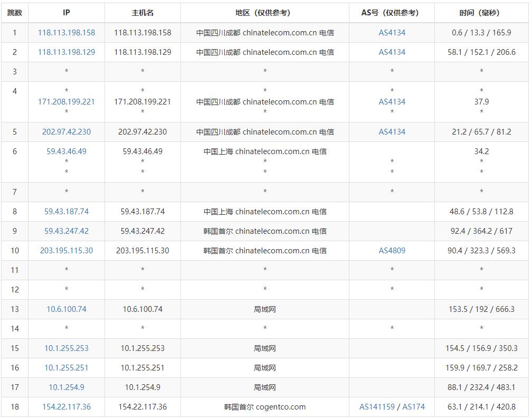Click hop number 7 cell
This screenshot has height=418, width=532.
(x=15, y=192)
